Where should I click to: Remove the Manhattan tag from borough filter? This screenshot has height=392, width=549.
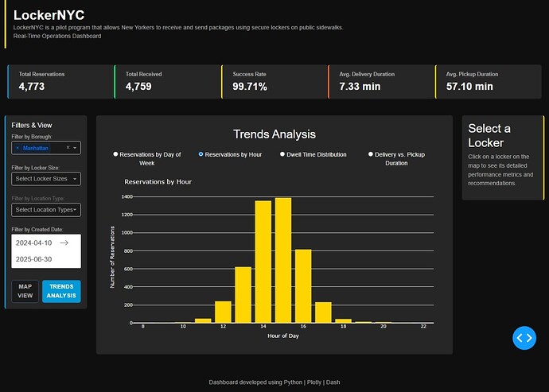click(x=18, y=148)
